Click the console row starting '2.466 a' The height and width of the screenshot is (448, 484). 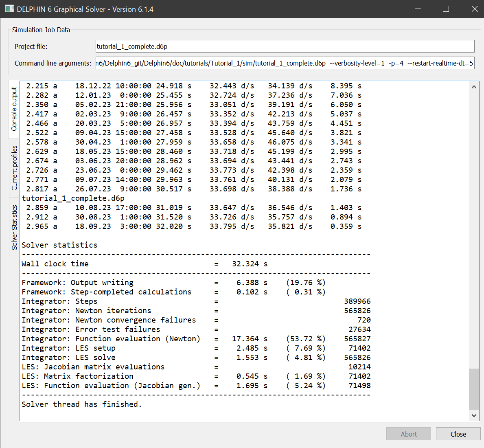click(193, 123)
